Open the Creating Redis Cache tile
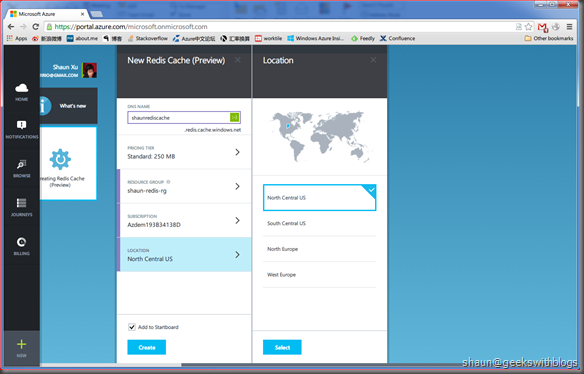 pos(69,163)
